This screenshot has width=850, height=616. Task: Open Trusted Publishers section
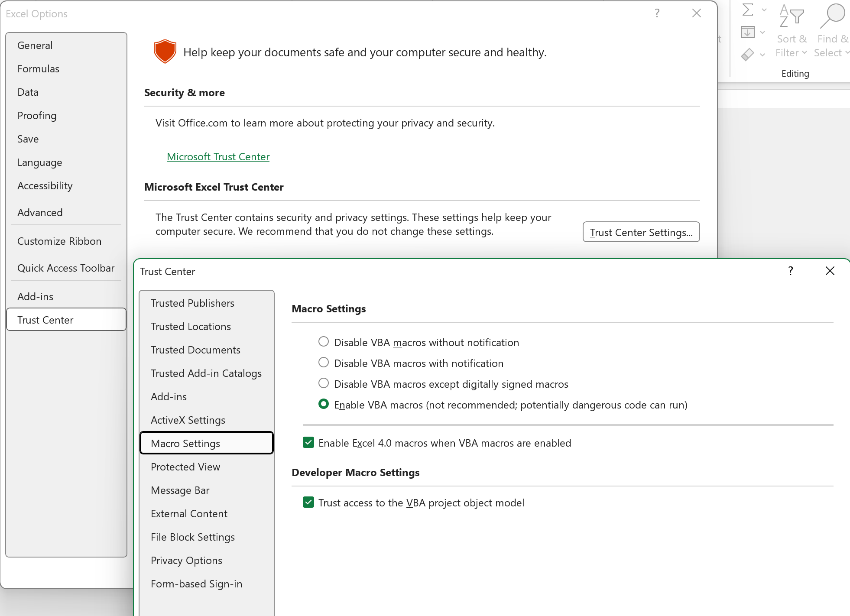click(207, 303)
